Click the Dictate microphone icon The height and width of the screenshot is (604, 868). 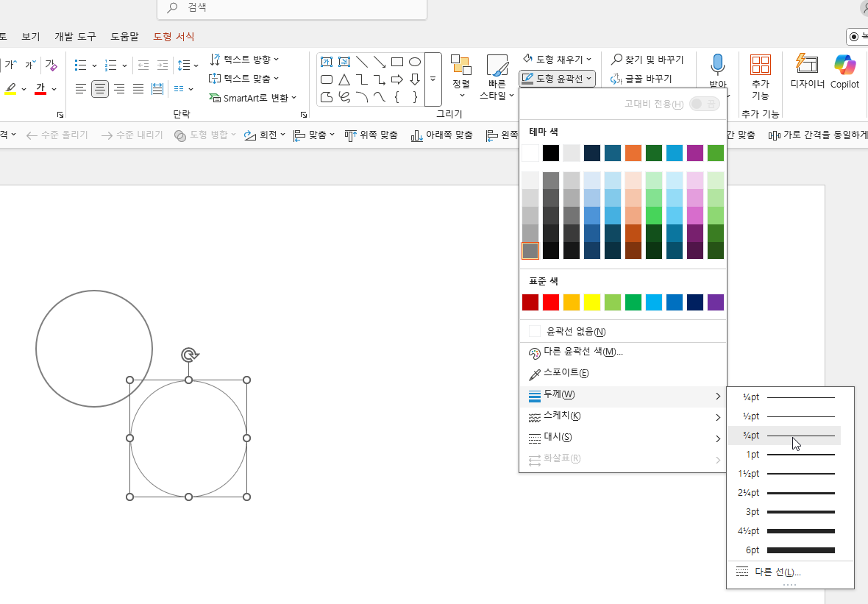[717, 65]
